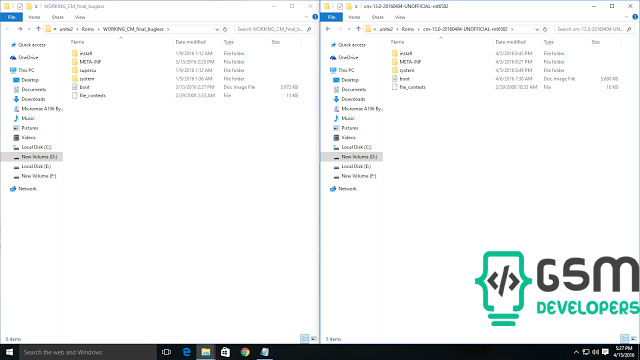This screenshot has width=640, height=360.
Task: Open File menu in left window
Action: [x=11, y=17]
